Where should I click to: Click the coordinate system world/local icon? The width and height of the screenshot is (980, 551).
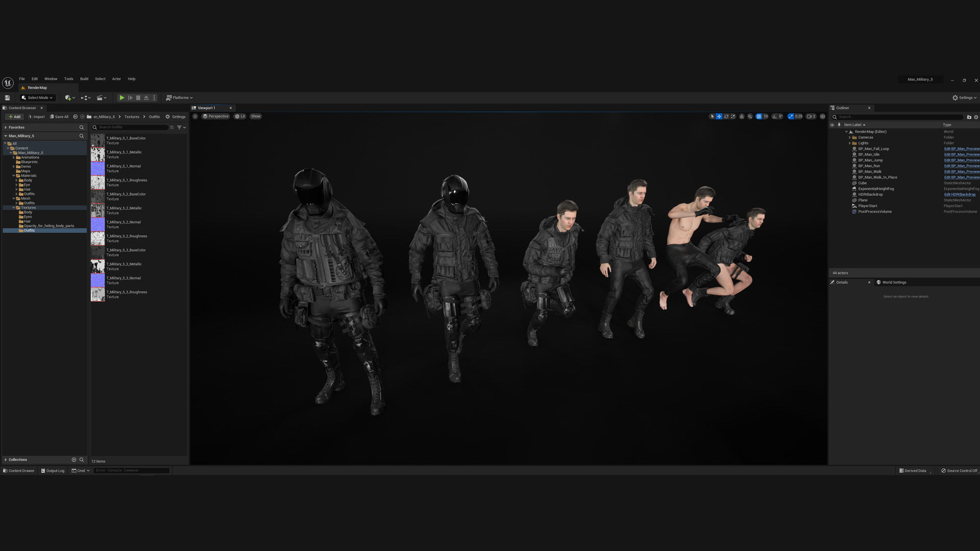(742, 116)
